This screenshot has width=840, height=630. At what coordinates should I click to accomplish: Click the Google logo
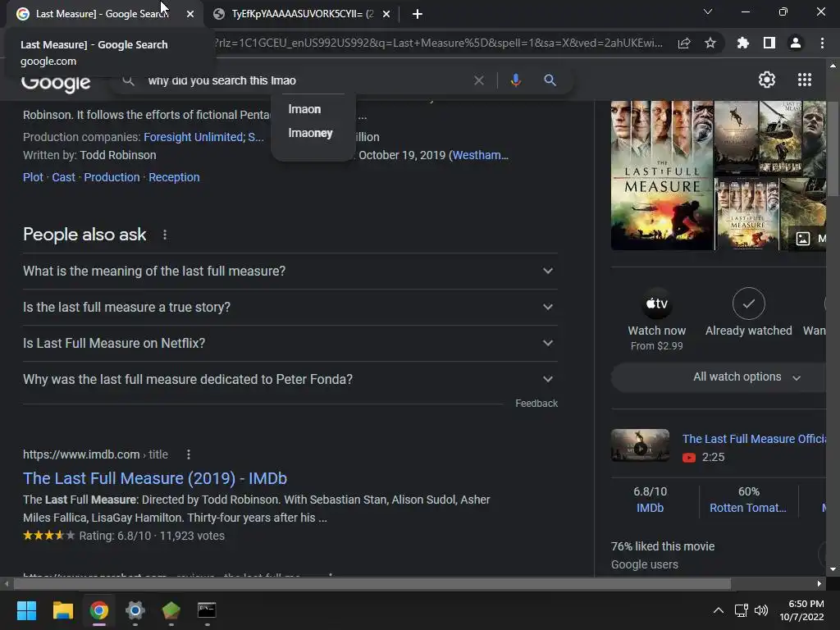(x=56, y=83)
